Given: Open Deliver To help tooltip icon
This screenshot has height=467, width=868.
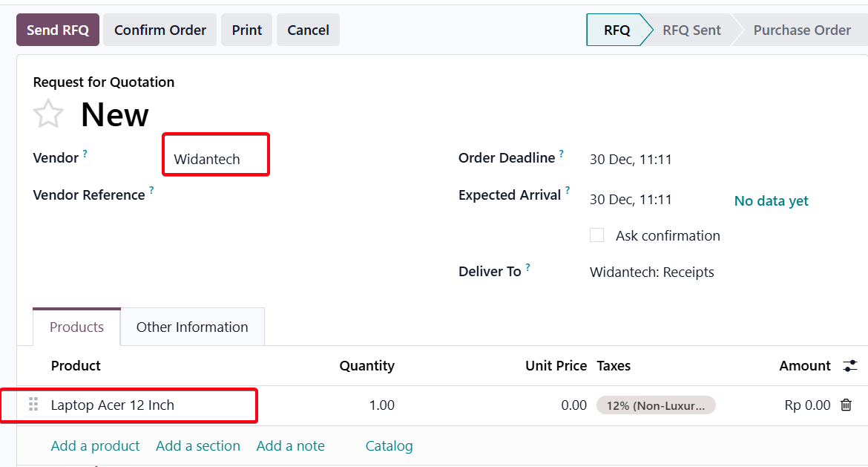Looking at the screenshot, I should click(528, 268).
